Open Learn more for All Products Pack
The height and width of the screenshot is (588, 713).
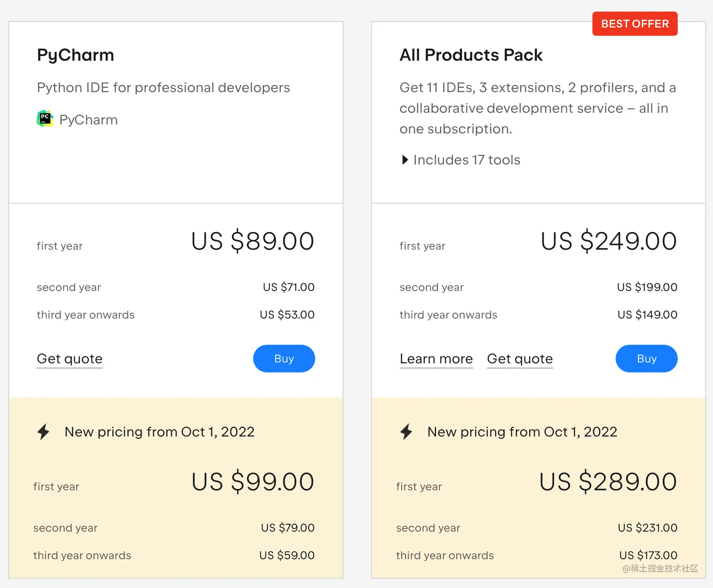coord(436,359)
